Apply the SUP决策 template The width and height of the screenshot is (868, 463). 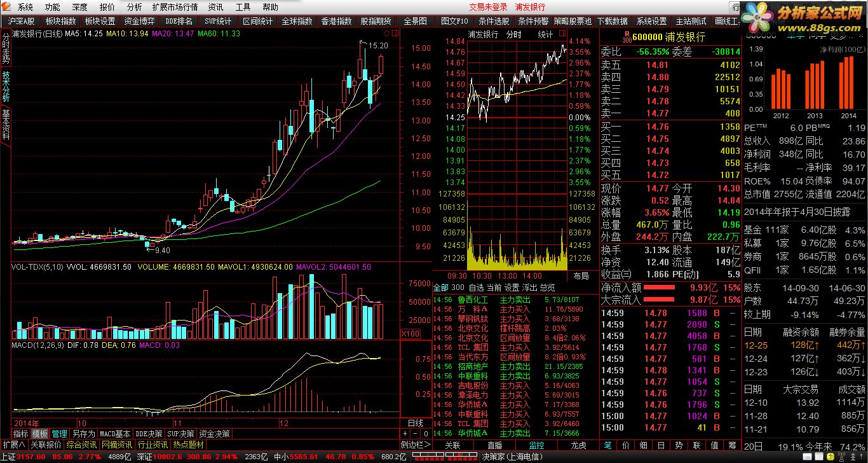[x=181, y=434]
